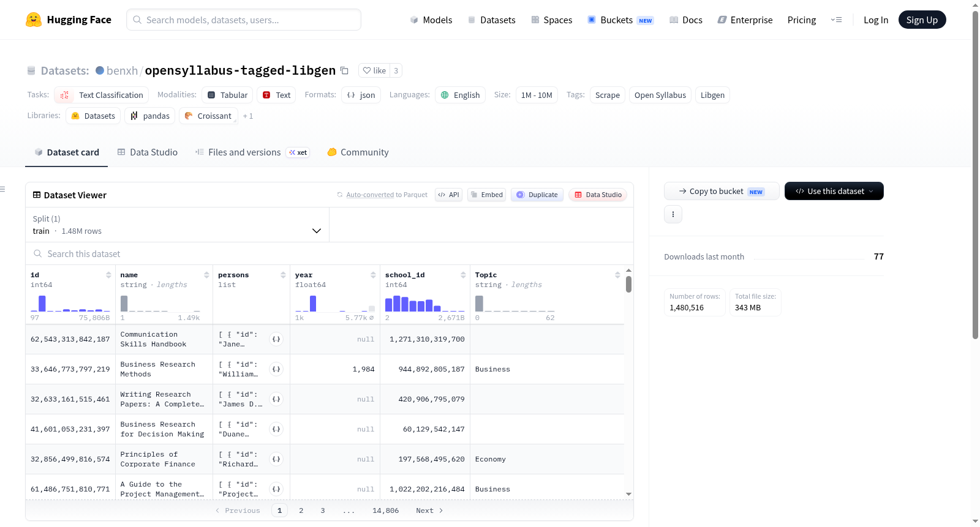
Task: Select the Scrape tag
Action: tap(608, 95)
